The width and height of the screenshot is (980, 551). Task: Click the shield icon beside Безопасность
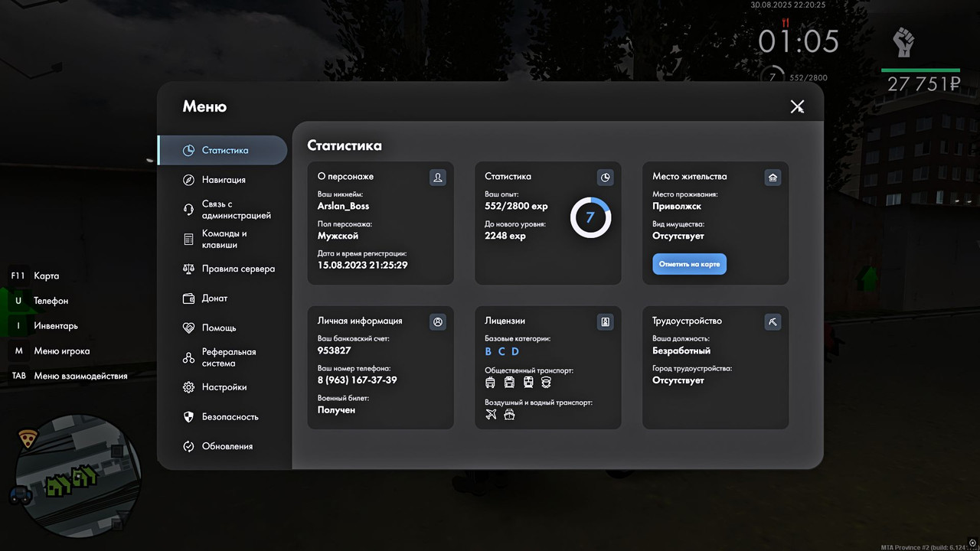188,417
